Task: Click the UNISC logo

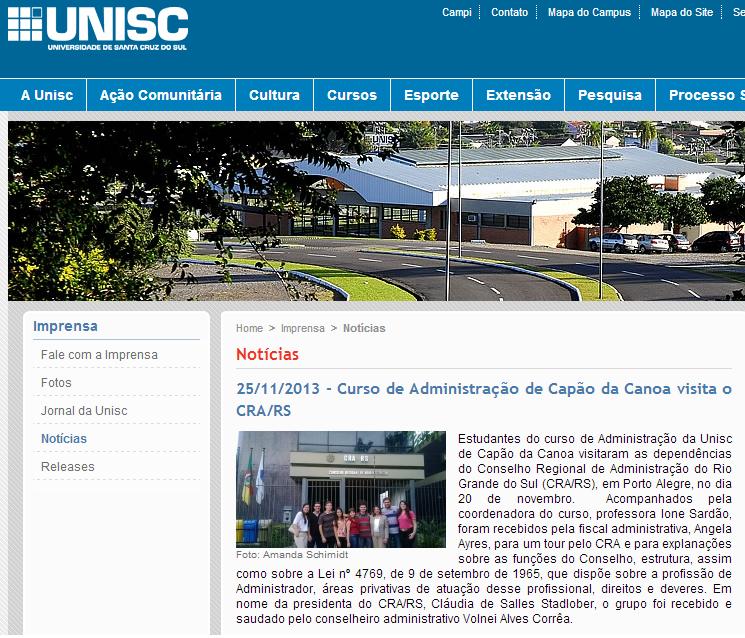Action: (x=98, y=29)
